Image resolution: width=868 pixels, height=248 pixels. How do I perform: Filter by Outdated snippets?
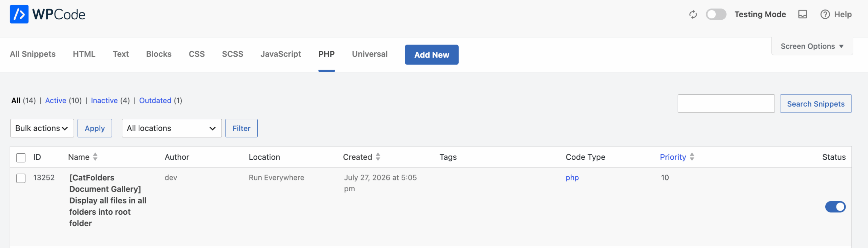coord(155,101)
